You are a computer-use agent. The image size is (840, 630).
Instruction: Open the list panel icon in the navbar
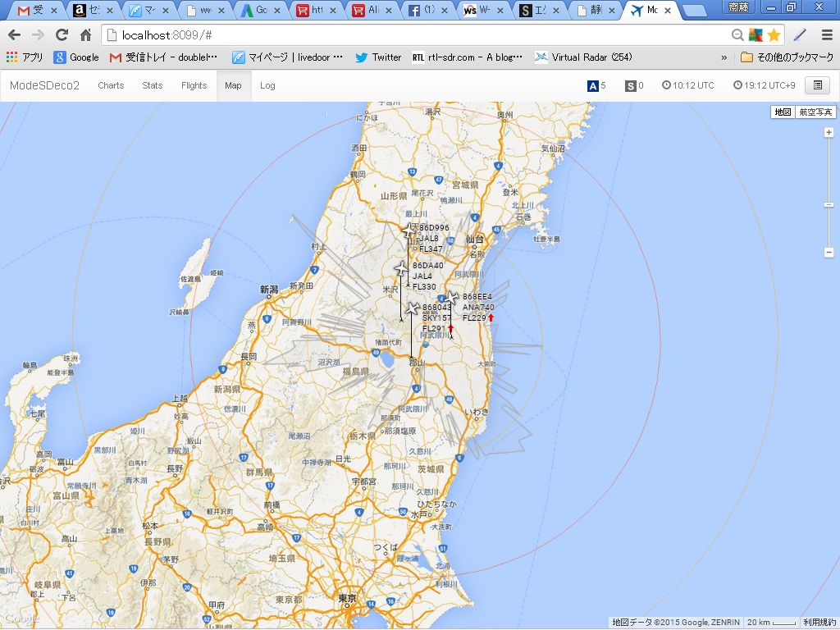[818, 85]
